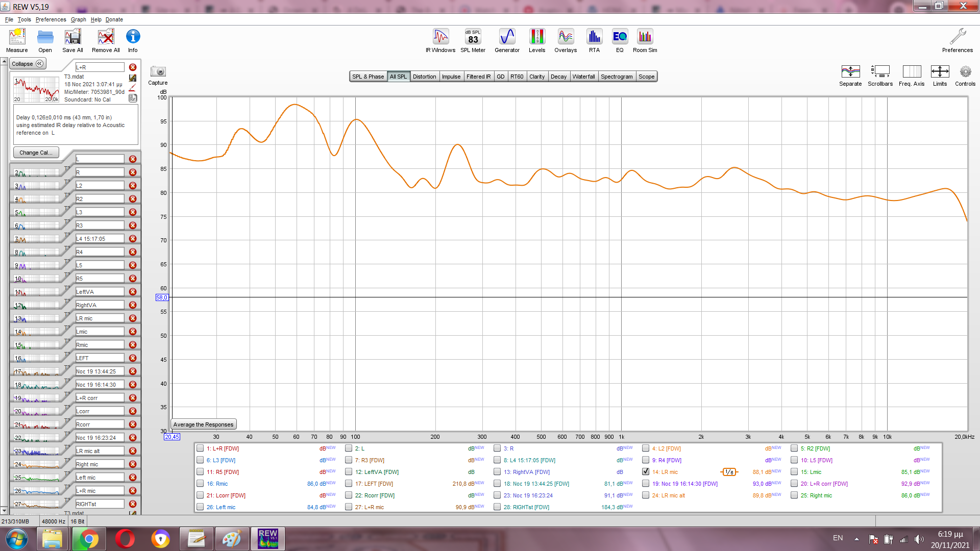Click the L+R measurement name field
The height and width of the screenshot is (551, 980).
point(100,67)
